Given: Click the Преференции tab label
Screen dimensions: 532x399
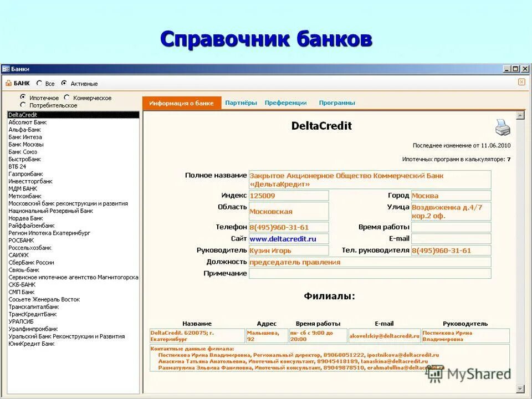Looking at the screenshot, I should pos(285,103).
